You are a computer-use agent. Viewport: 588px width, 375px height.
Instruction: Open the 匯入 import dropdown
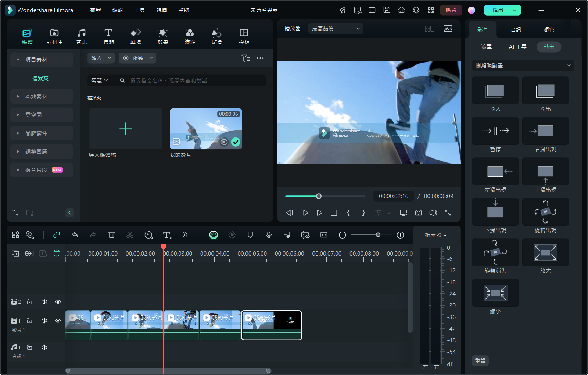click(x=101, y=58)
